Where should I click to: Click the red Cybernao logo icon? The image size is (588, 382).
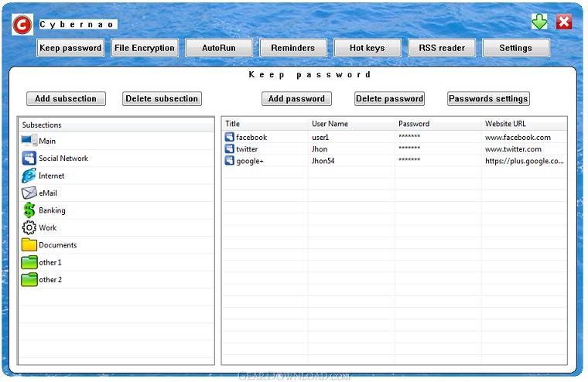coord(22,25)
